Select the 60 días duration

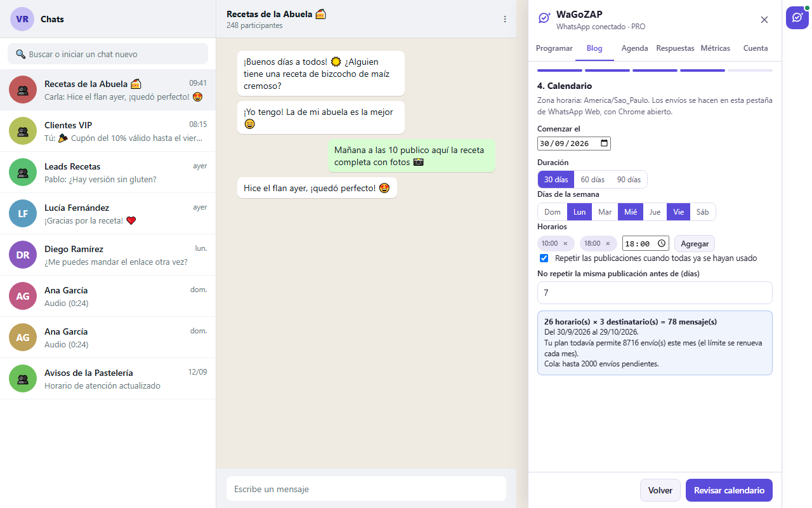pos(593,180)
